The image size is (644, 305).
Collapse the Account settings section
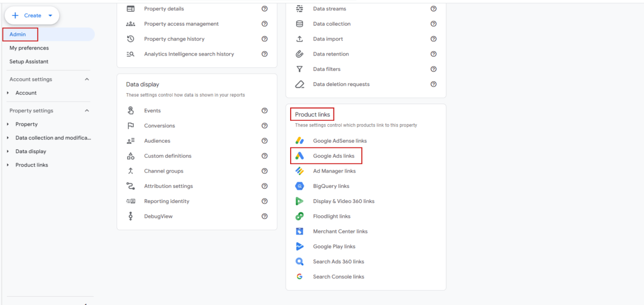pyautogui.click(x=87, y=79)
